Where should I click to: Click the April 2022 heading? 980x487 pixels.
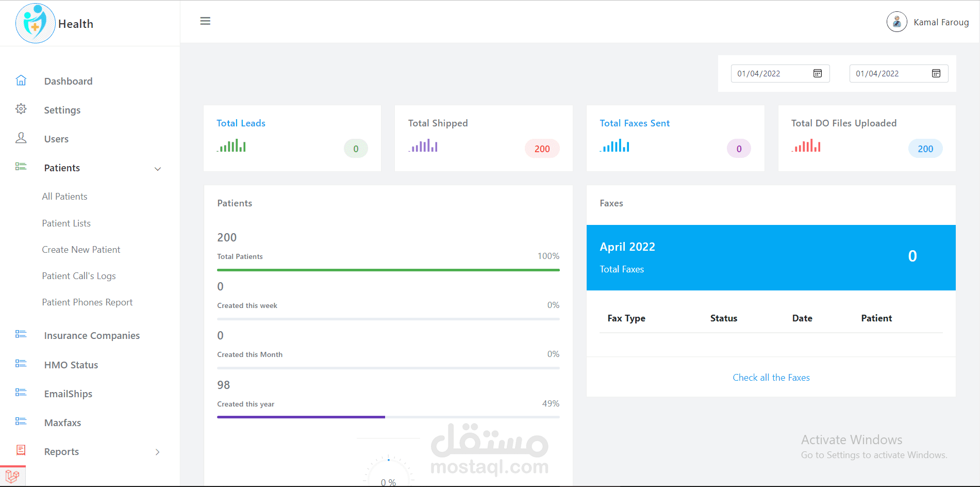click(x=627, y=247)
